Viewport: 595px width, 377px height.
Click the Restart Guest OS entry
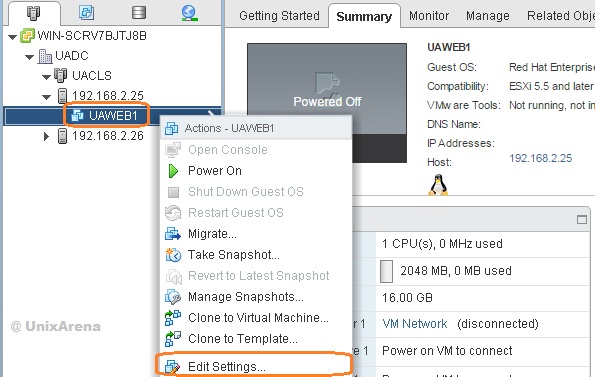point(256,213)
